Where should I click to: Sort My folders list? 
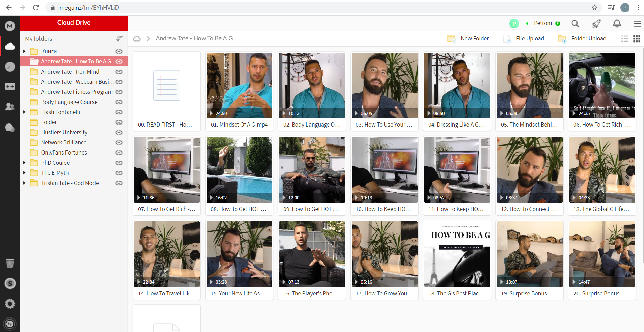[x=119, y=39]
